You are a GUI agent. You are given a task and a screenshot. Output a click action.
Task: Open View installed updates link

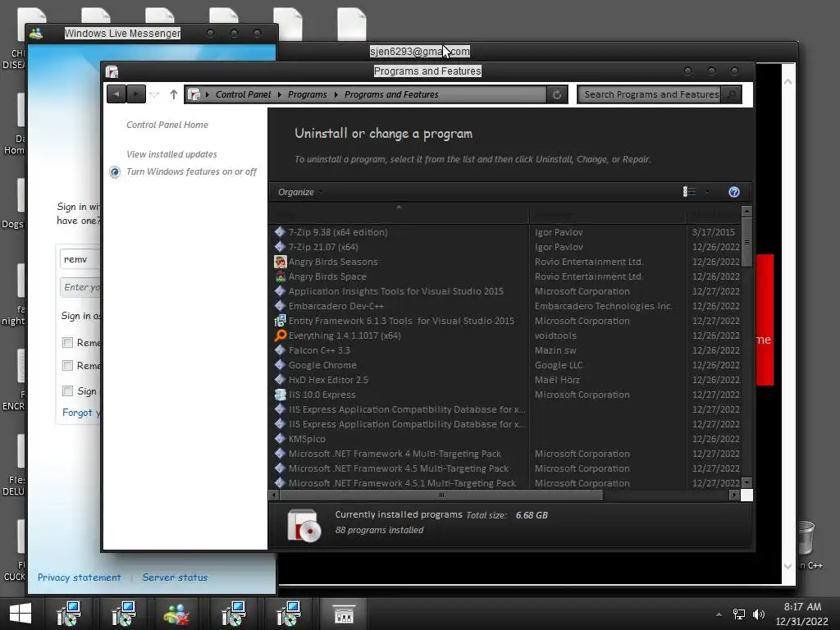click(171, 154)
